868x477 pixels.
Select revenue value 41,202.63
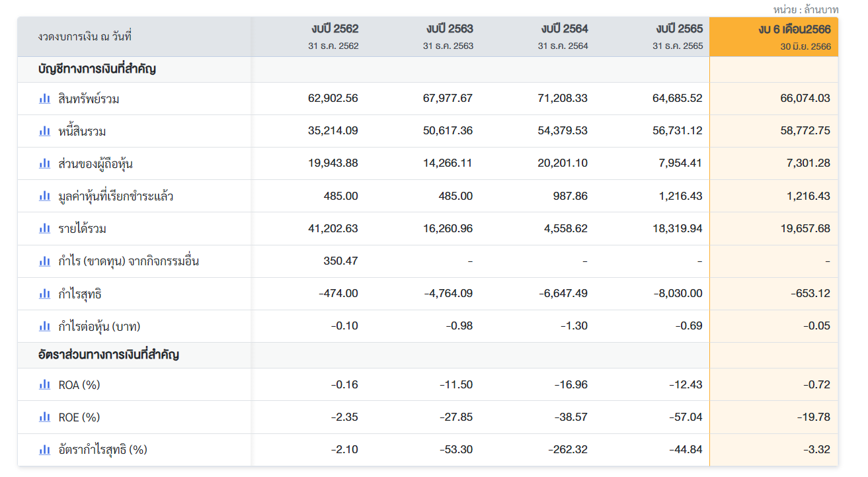click(333, 228)
